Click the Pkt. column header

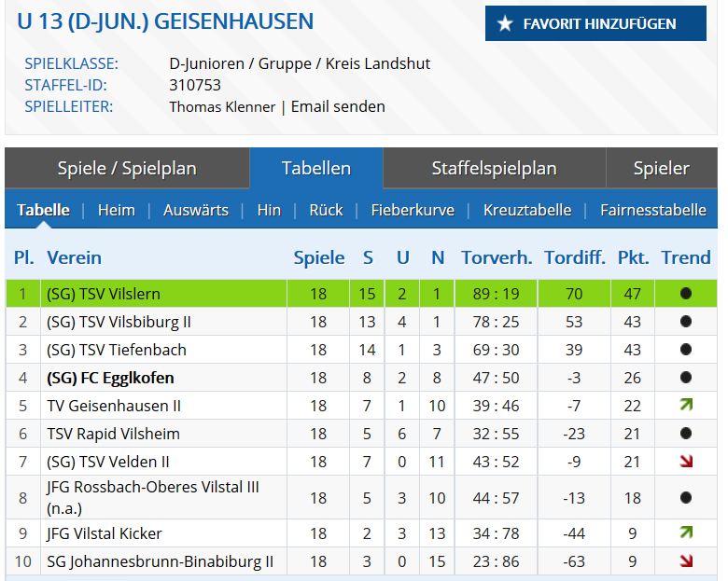633,257
